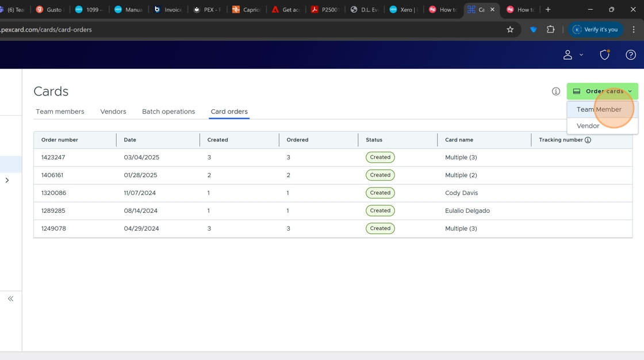Click the Verify it's you button
Viewport: 644px width, 360px height.
pyautogui.click(x=595, y=29)
